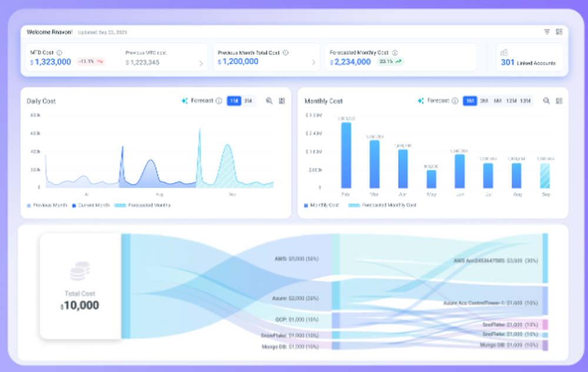Select the 3M range in Daily Cost
Viewport: 588px width, 372px height.
(248, 101)
